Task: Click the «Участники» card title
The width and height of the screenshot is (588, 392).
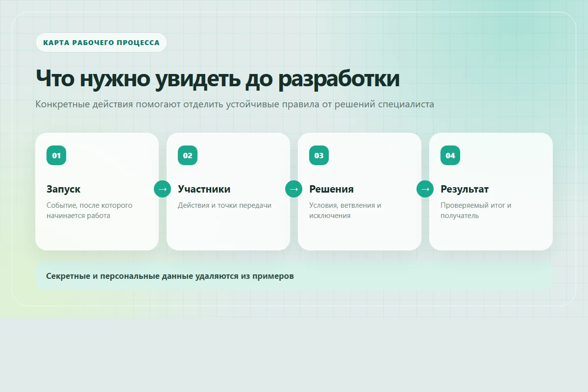Action: click(204, 189)
